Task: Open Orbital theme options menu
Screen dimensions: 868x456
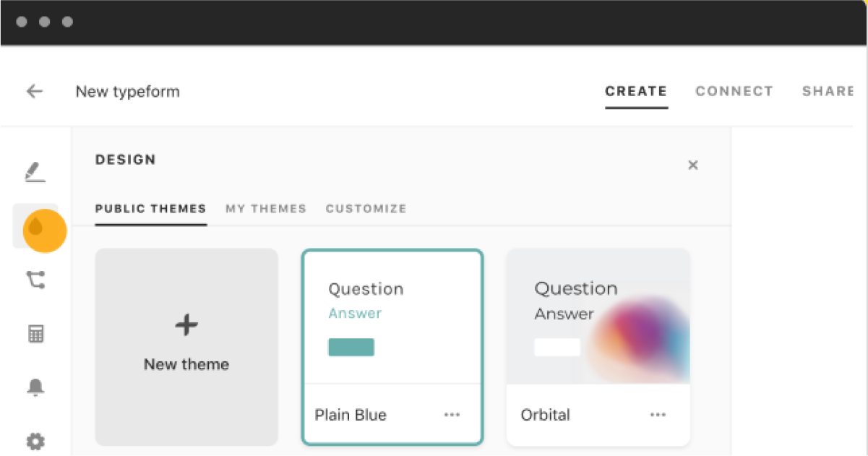Action: [658, 415]
